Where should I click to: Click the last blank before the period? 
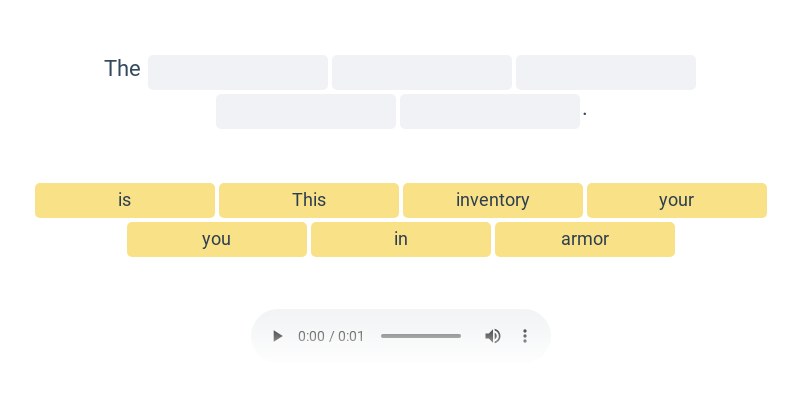pyautogui.click(x=490, y=111)
